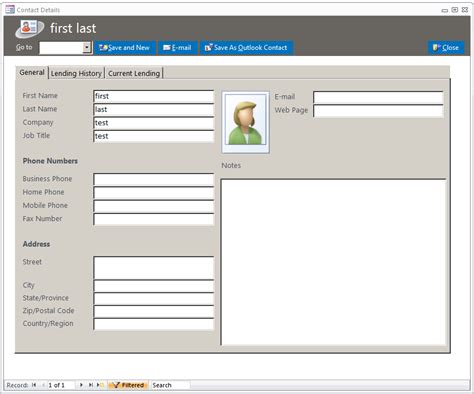Click the E-mail address input field
Viewport: 474px width, 394px height.
(378, 97)
